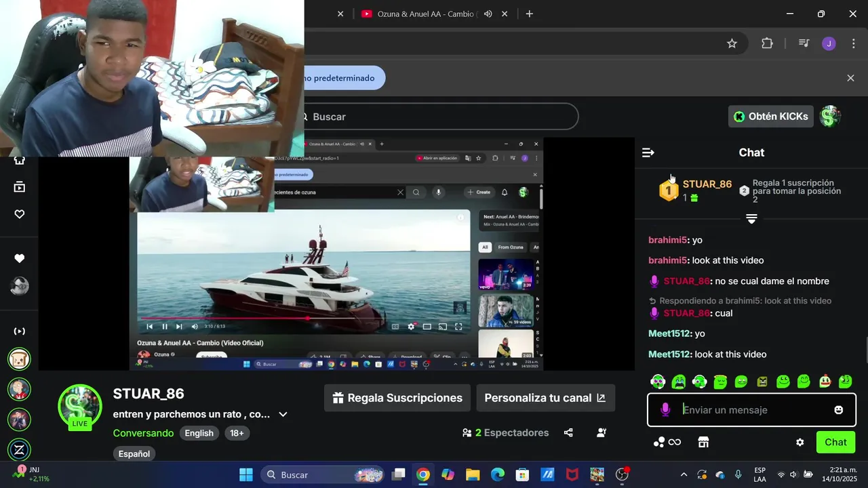This screenshot has height=488, width=868.
Task: Open the ESP LAA language switcher
Action: 759,474
